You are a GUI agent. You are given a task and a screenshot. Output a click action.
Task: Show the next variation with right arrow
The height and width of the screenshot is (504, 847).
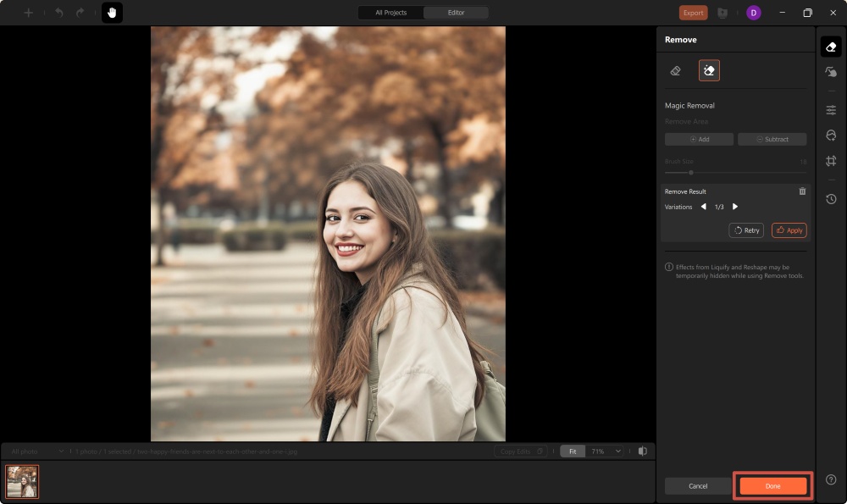coord(734,206)
